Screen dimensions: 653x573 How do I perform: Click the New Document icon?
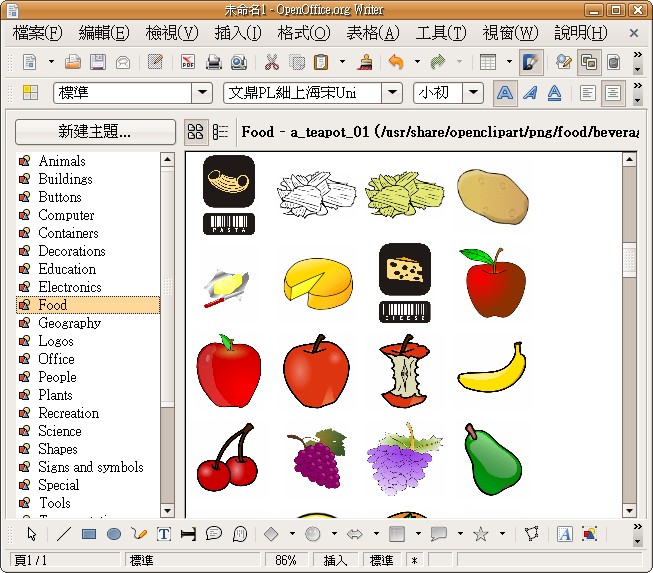point(30,62)
